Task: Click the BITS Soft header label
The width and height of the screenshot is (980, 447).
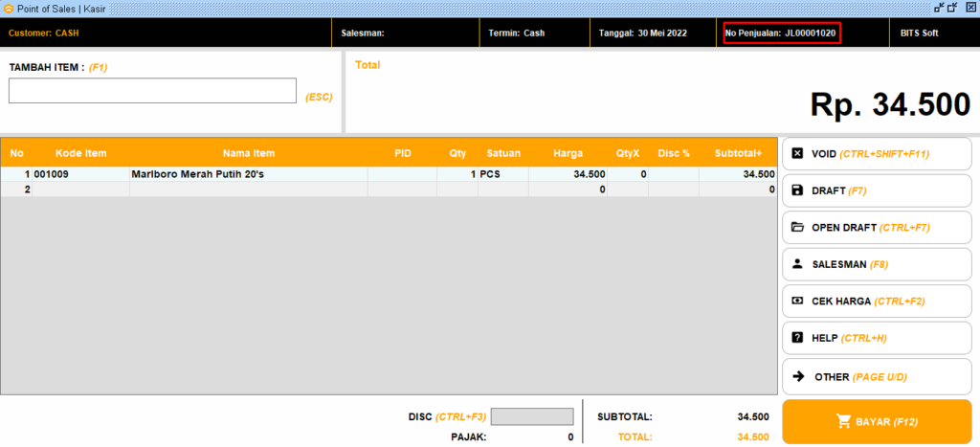Action: point(919,34)
